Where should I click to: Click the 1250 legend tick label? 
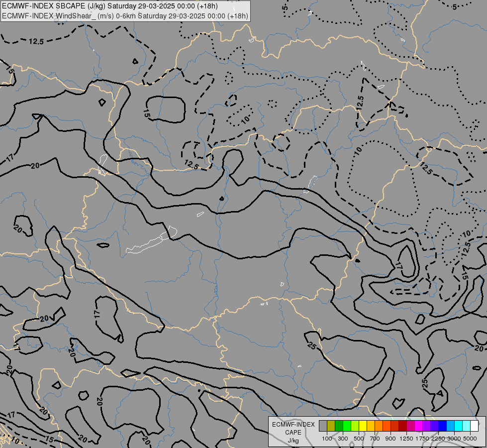(406, 439)
